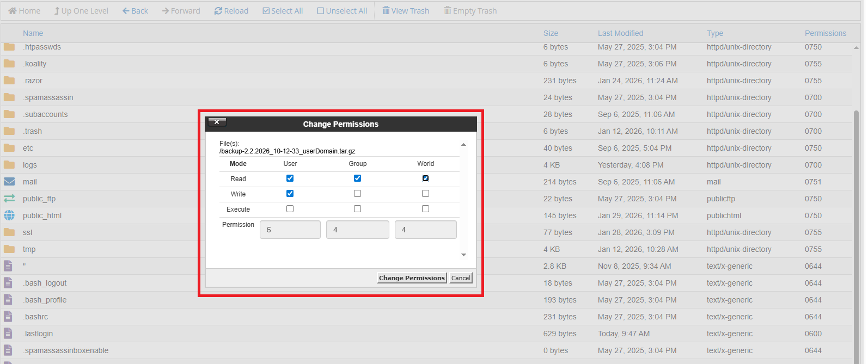Viewport: 868px width, 364px height.
Task: Click the Home icon in toolbar
Action: pos(13,11)
